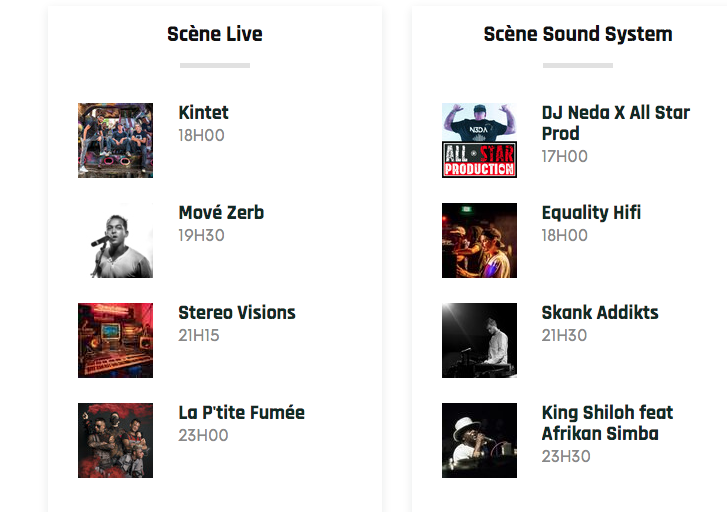Click the Scène Live heading
Screen dimensions: 727x512
click(215, 34)
